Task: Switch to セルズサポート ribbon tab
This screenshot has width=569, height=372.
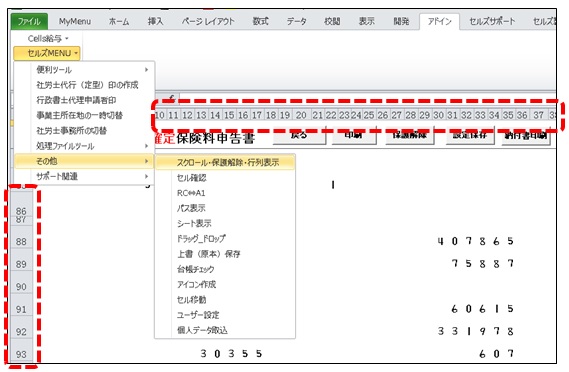Action: 492,21
